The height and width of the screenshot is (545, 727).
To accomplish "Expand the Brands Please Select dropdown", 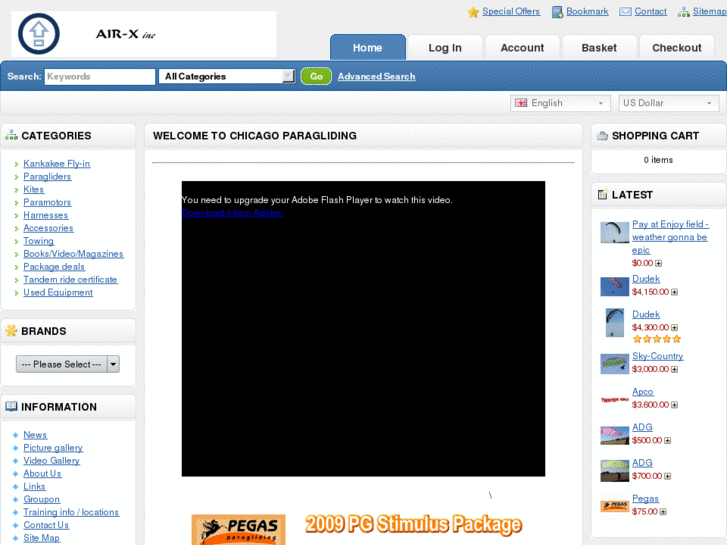I will [68, 364].
